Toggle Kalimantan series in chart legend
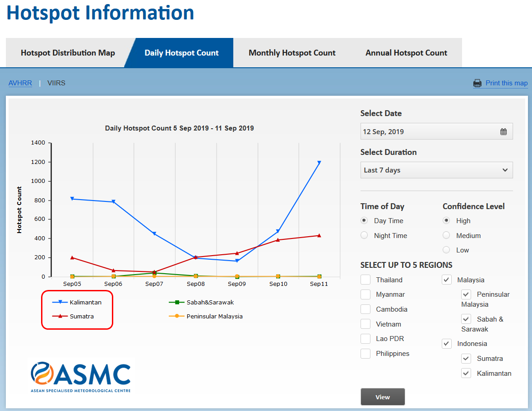 85,302
